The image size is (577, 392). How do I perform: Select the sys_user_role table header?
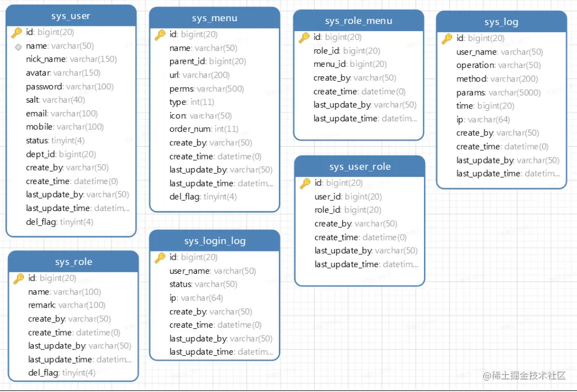(360, 167)
